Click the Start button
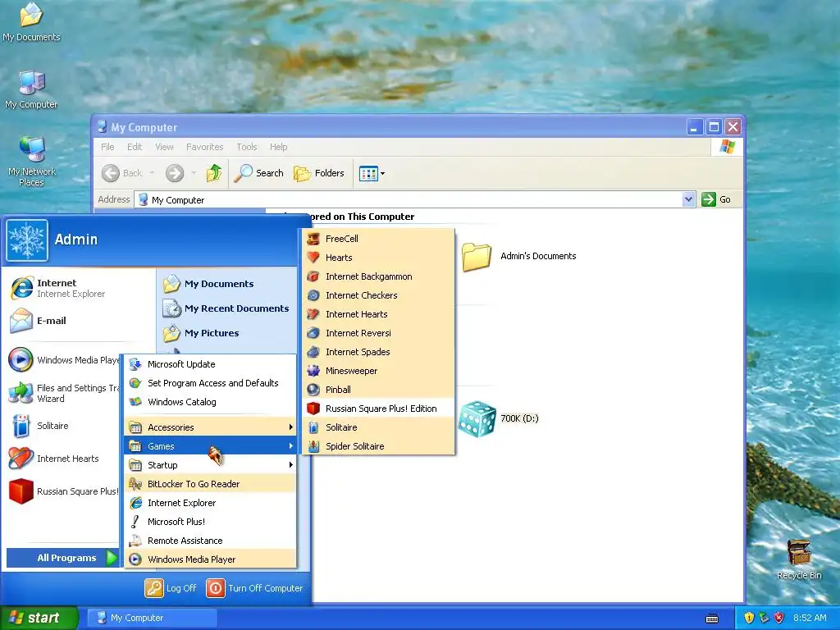840x630 pixels. click(39, 618)
